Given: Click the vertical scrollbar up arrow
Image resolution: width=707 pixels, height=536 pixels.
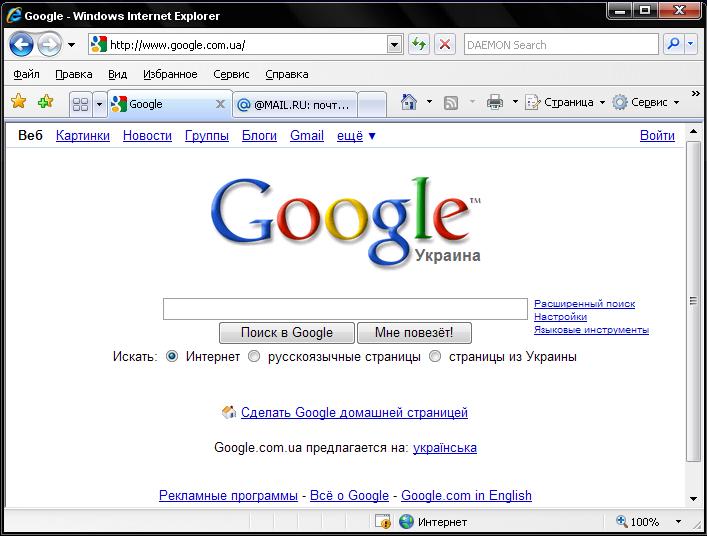Looking at the screenshot, I should tap(693, 132).
